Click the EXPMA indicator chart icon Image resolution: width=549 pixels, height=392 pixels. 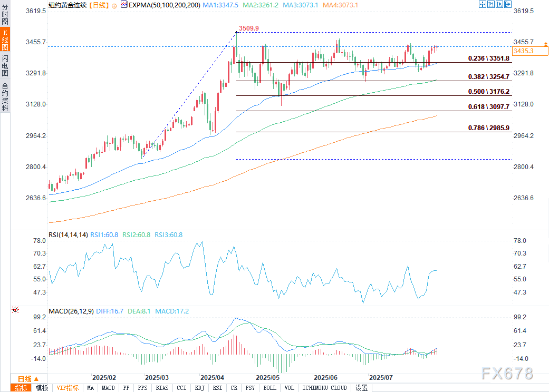(x=124, y=4)
